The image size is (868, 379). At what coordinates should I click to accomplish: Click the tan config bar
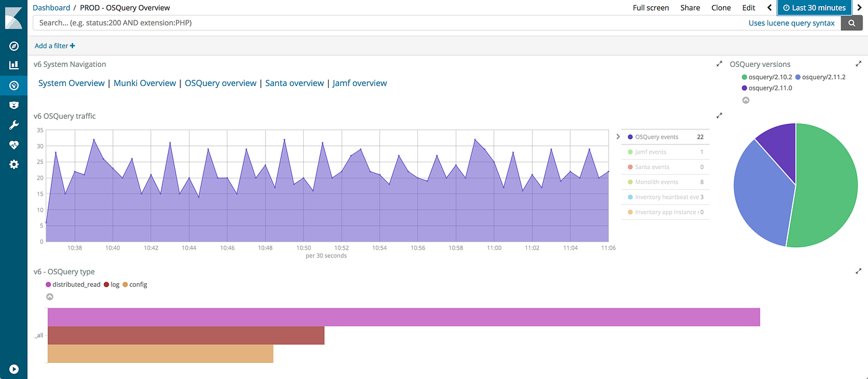(161, 353)
